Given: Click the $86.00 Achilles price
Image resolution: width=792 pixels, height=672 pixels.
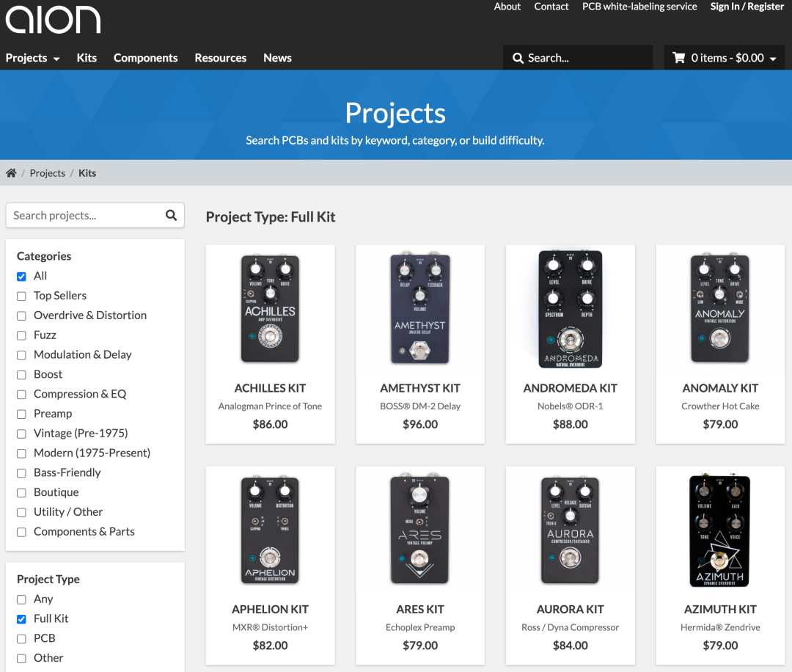Looking at the screenshot, I should click(270, 425).
